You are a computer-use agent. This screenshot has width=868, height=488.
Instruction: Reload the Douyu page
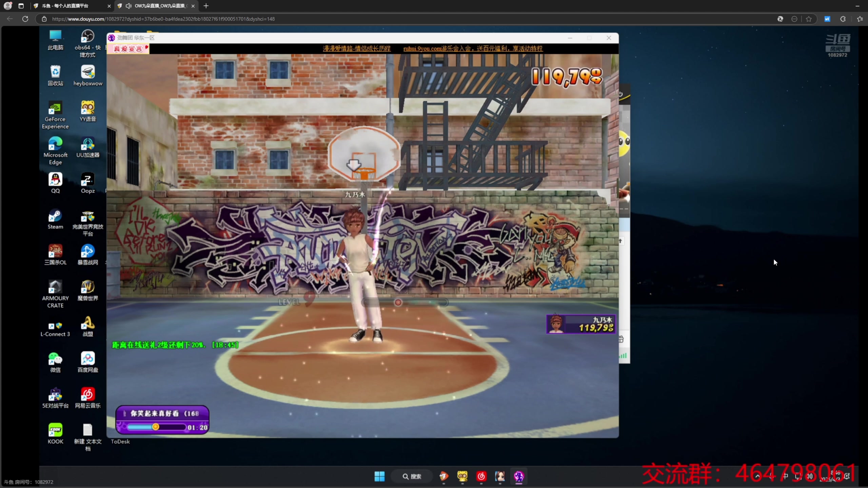[x=25, y=19]
